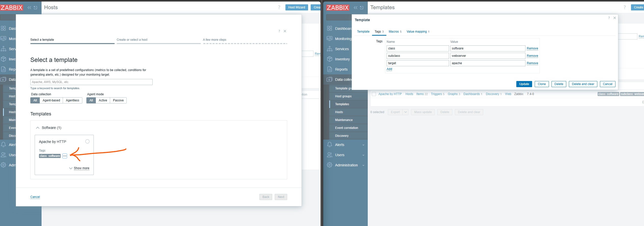644x226 pixels.
Task: Set Agent mode filter to All
Action: tap(91, 100)
